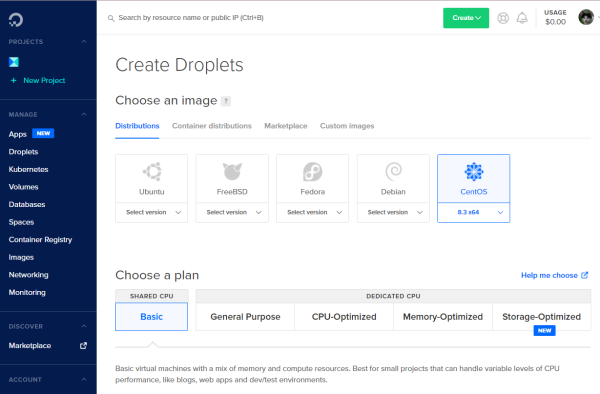Open the CentOS 8.3 x64 version dropdown
This screenshot has width=600, height=394.
pyautogui.click(x=474, y=212)
